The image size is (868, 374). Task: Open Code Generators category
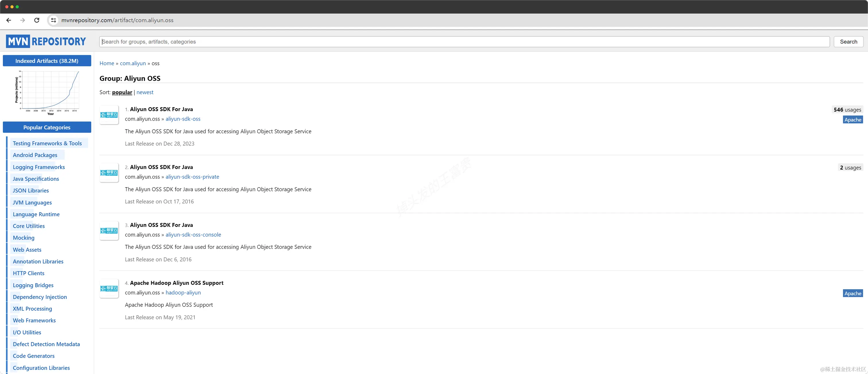(x=34, y=356)
